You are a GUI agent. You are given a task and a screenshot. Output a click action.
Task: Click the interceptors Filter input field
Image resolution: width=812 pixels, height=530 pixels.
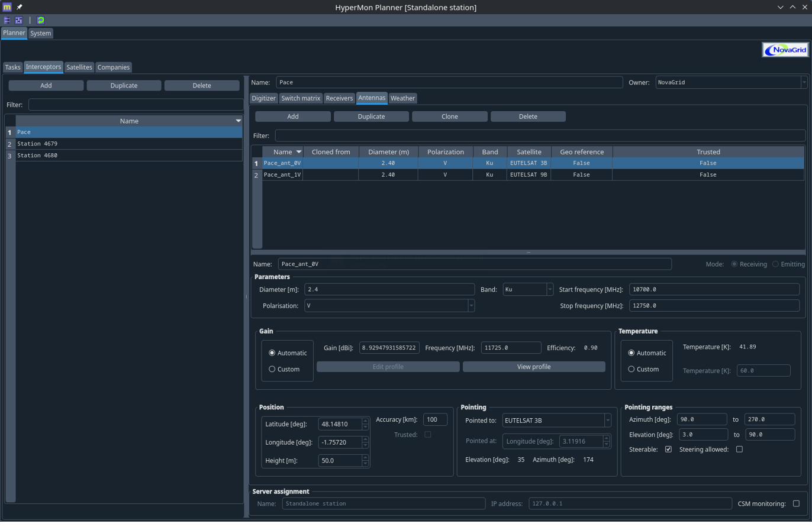click(136, 105)
